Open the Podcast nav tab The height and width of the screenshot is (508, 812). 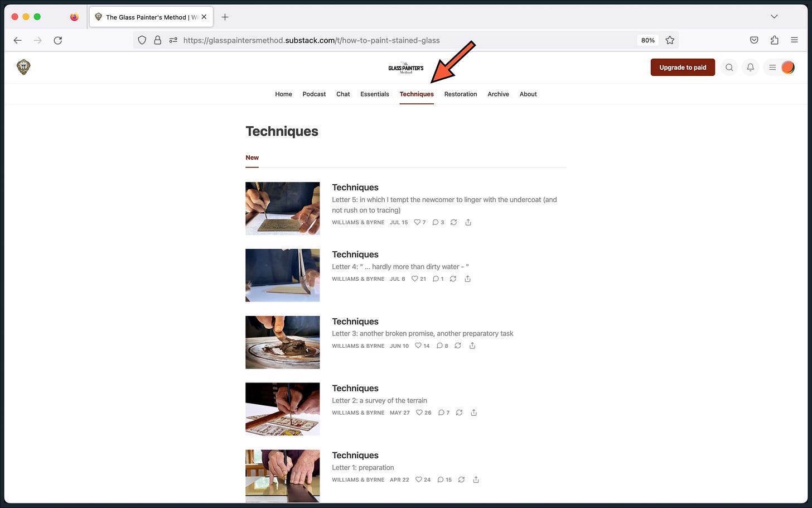(x=314, y=94)
